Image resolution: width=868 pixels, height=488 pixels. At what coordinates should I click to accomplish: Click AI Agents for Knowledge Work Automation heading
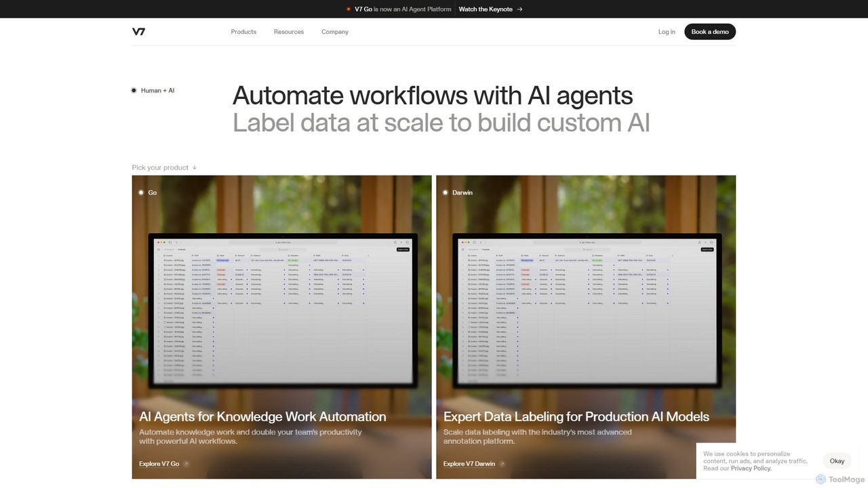(x=262, y=417)
